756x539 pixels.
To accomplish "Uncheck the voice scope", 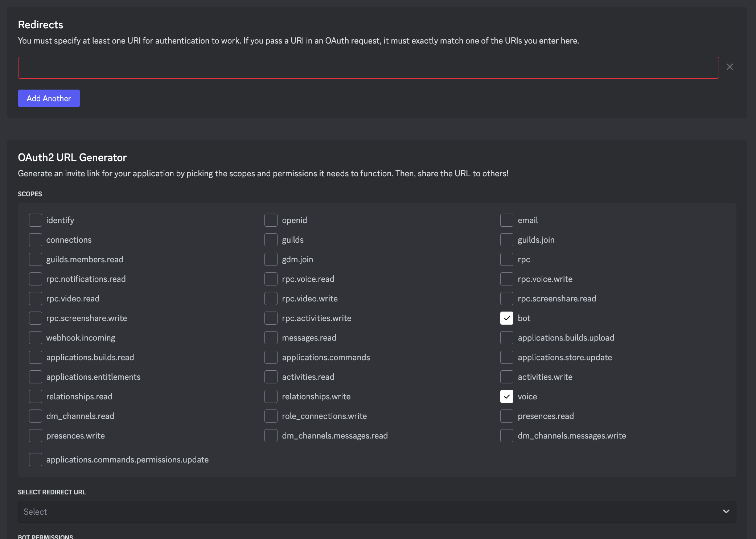I will [507, 396].
